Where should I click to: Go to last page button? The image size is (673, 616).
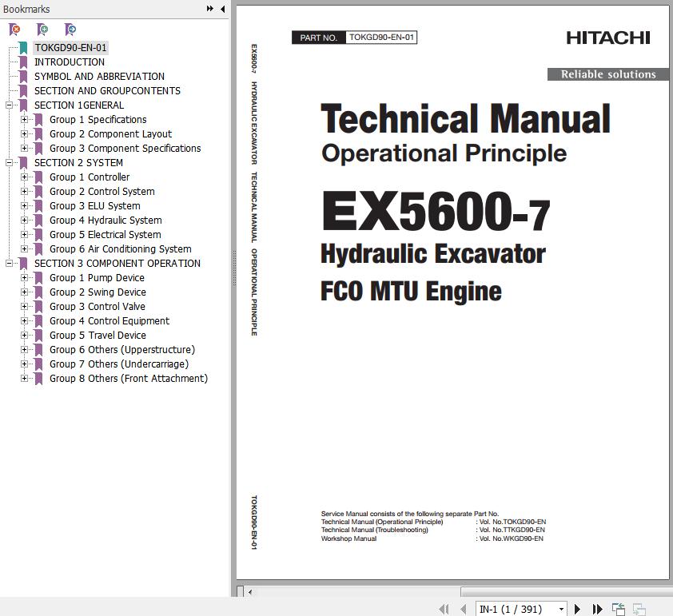(597, 609)
